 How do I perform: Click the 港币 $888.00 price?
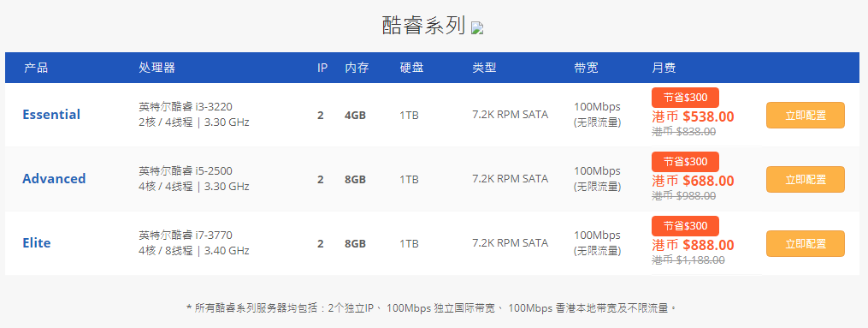coord(693,246)
